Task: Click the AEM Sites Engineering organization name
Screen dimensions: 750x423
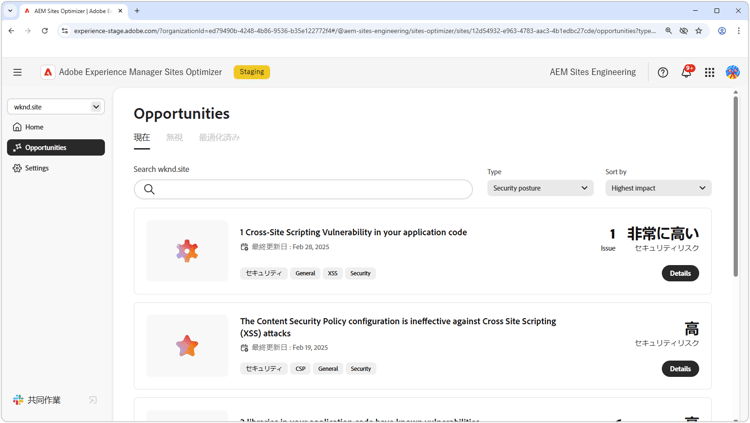Action: point(593,72)
